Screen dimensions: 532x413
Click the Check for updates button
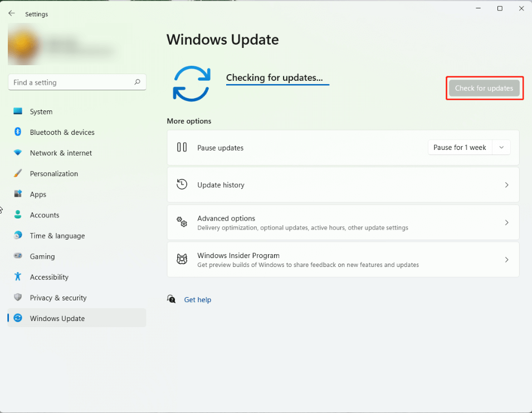click(484, 88)
